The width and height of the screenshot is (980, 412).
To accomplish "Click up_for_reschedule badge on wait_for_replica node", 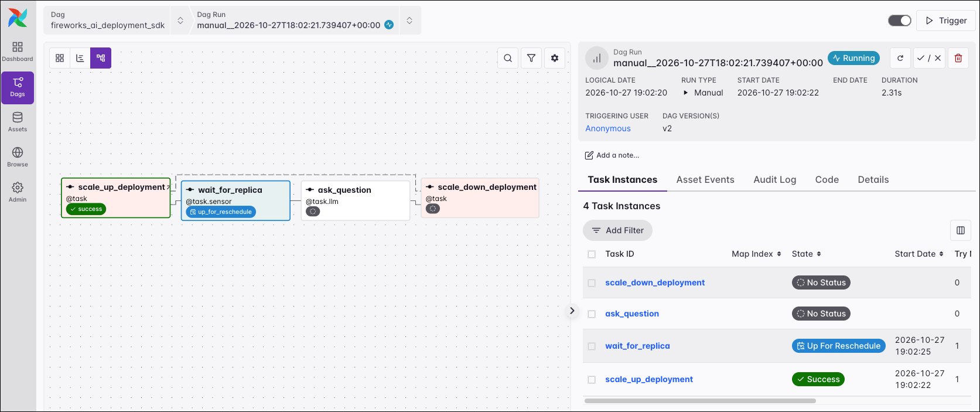I will point(221,212).
